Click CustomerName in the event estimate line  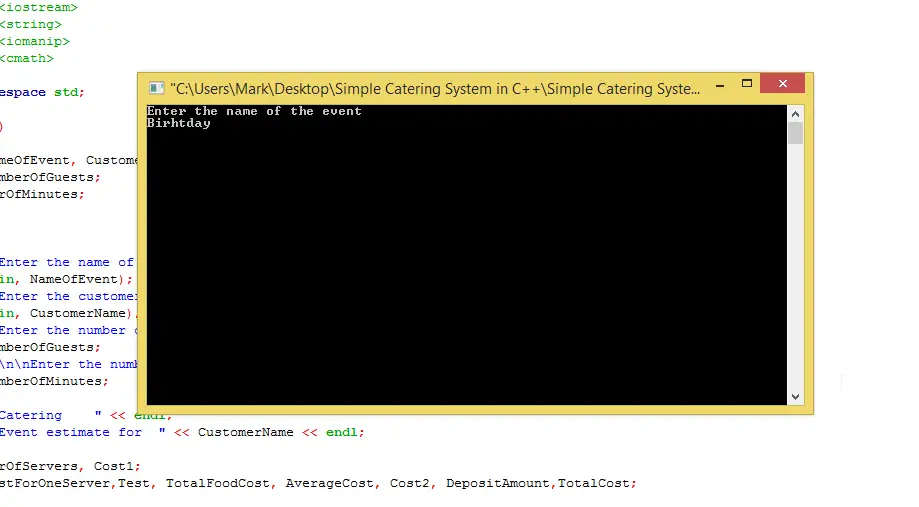(245, 432)
